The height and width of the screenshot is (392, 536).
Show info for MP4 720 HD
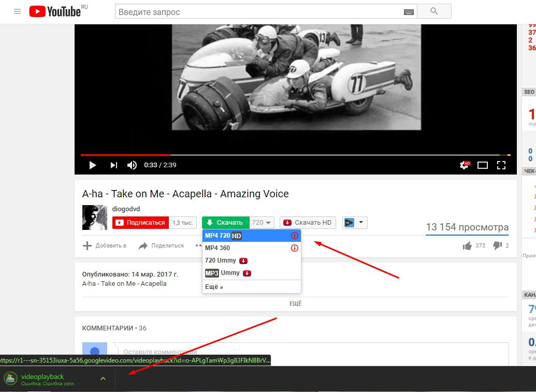294,236
